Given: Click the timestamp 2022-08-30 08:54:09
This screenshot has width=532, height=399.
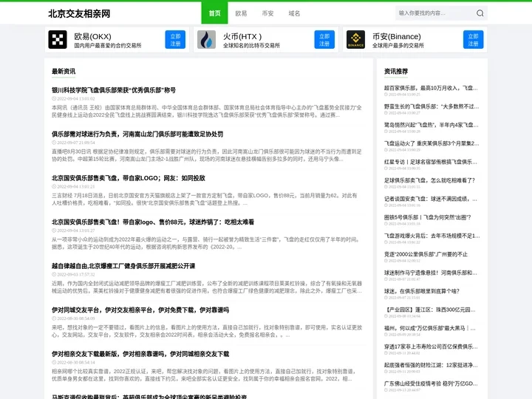Looking at the screenshot, I should [76, 318].
